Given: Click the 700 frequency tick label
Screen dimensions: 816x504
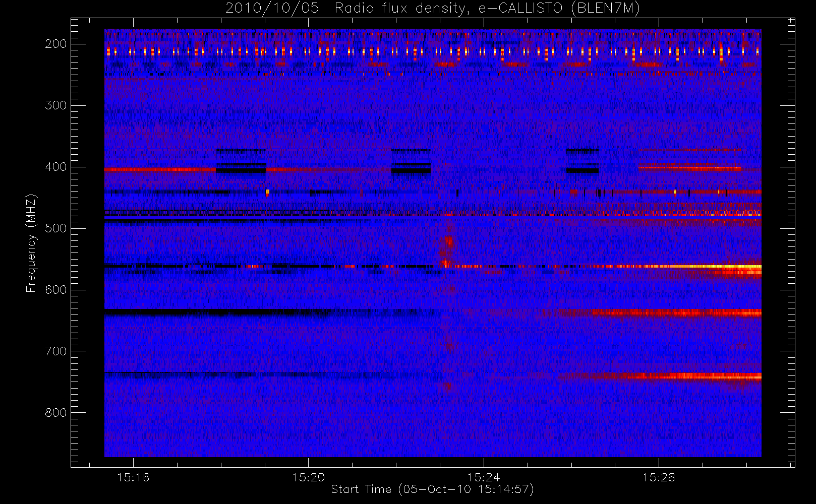Looking at the screenshot, I should [56, 351].
